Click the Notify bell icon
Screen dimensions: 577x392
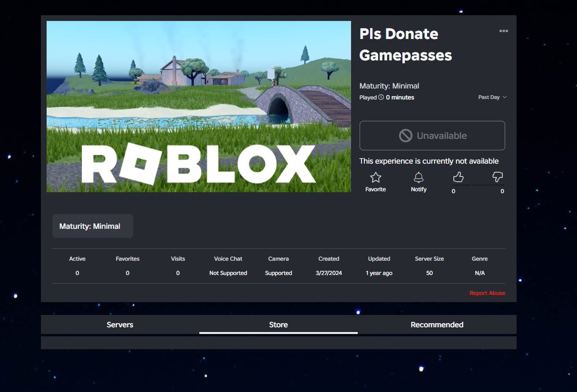coord(418,177)
